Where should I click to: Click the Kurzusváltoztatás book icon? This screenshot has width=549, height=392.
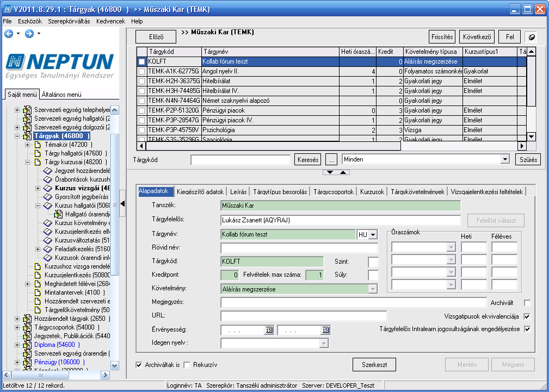(48, 240)
